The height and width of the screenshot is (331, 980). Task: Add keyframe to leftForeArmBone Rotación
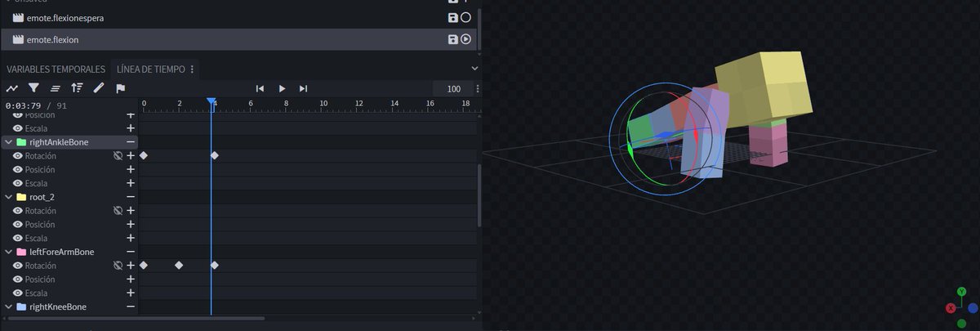(x=131, y=266)
